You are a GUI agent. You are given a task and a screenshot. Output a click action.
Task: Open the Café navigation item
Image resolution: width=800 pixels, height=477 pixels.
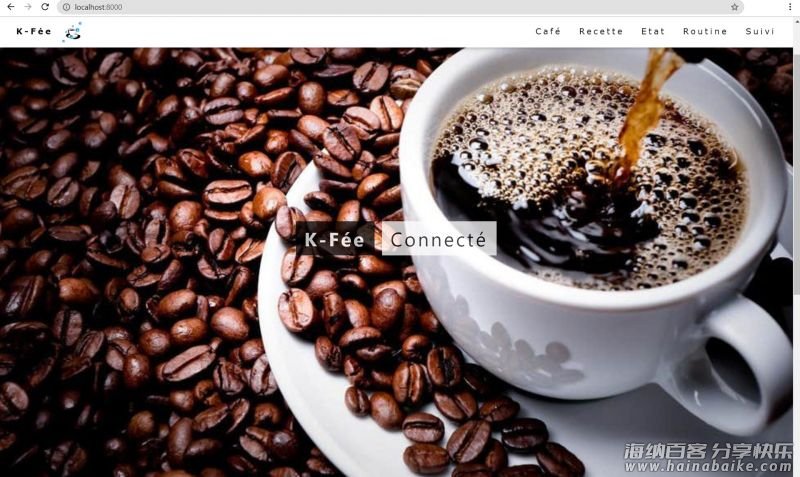[x=548, y=32]
